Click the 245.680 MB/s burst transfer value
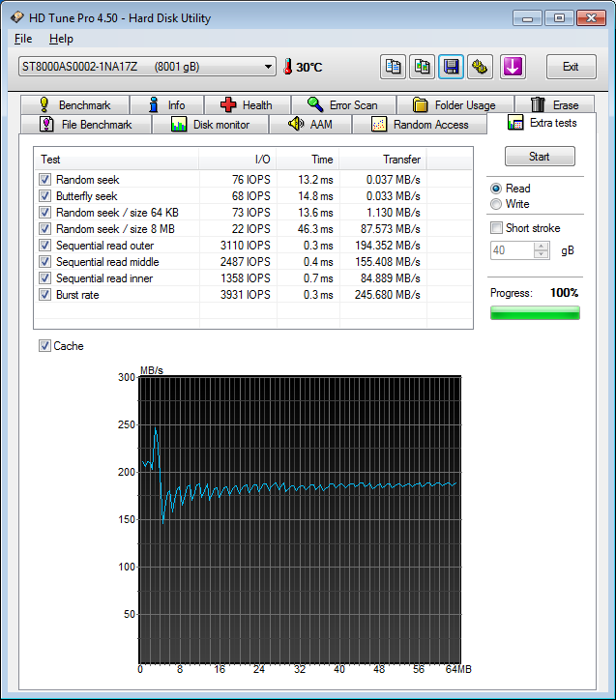 388,295
